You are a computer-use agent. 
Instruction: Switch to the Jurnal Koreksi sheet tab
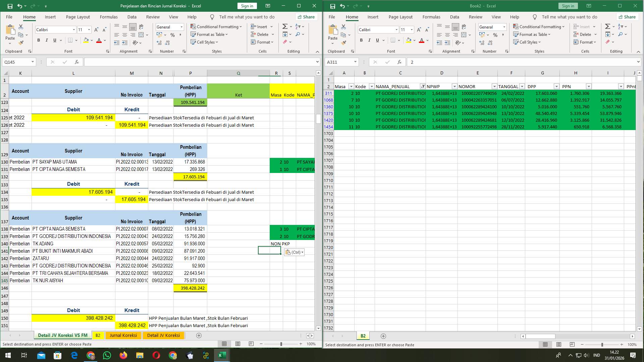coord(123,335)
